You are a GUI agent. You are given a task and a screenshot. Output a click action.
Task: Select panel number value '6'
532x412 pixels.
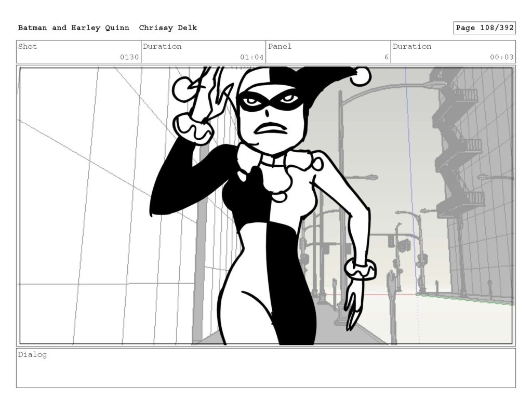click(x=387, y=57)
